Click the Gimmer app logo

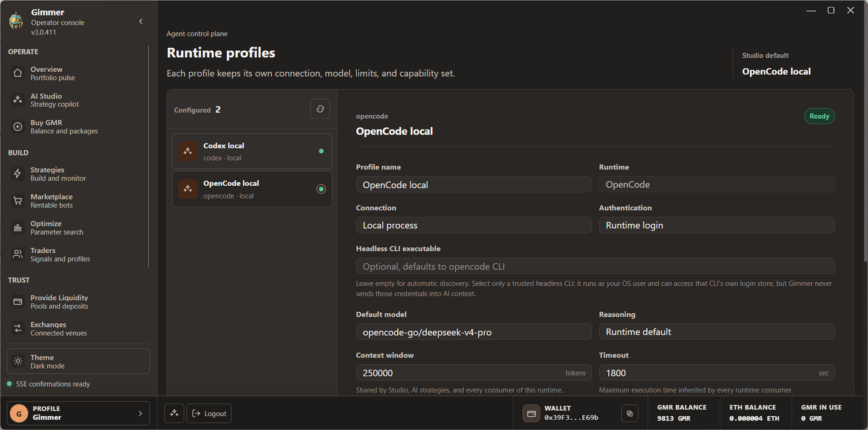(16, 21)
